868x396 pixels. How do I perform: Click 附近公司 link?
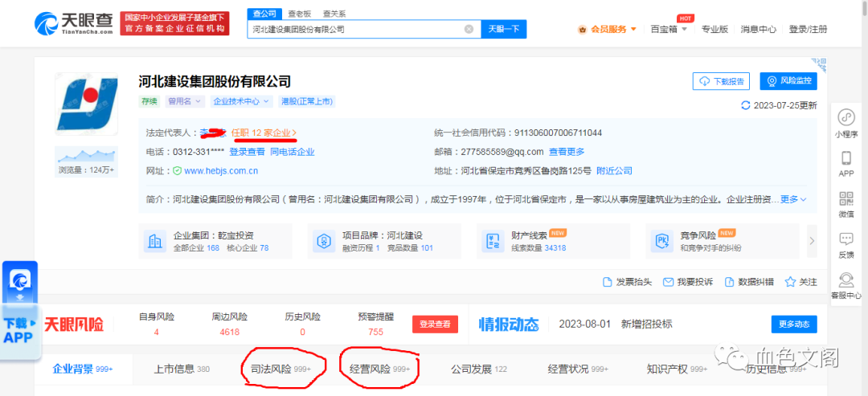[x=615, y=171]
